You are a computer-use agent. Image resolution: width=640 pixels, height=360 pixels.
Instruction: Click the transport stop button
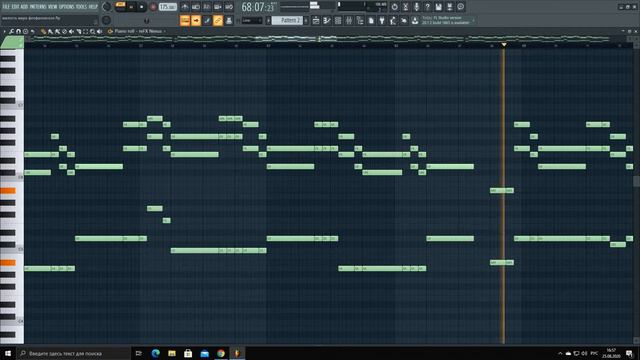pos(142,7)
